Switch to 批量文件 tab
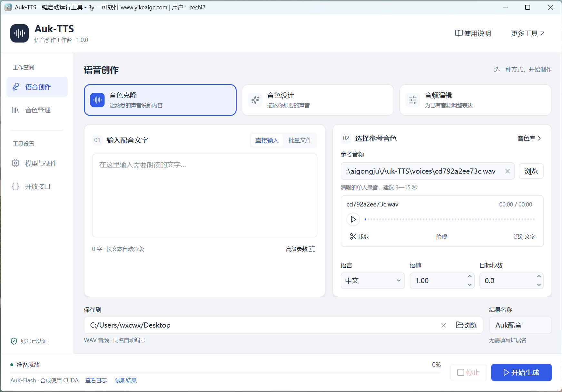The width and height of the screenshot is (562, 392). [300, 140]
